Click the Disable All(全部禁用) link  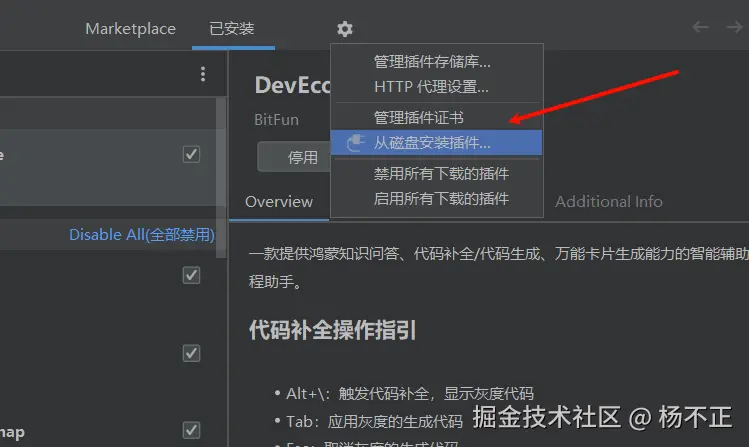[142, 234]
